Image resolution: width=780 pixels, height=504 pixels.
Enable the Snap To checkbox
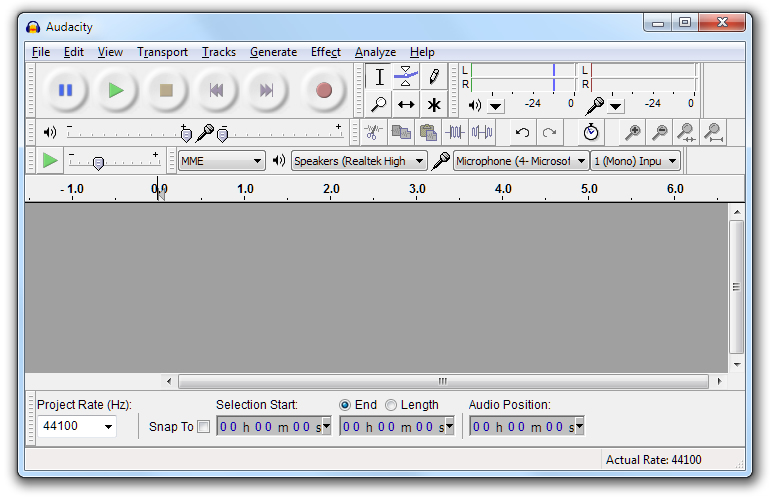pos(203,427)
